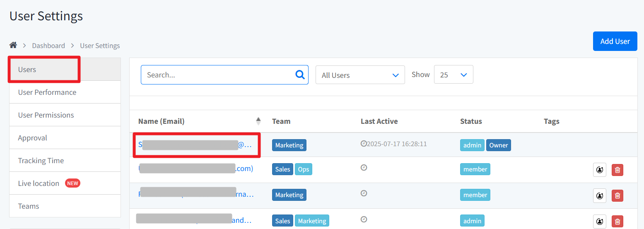Delete the Sales and Ops member user
Image resolution: width=644 pixels, height=229 pixels.
click(x=617, y=170)
